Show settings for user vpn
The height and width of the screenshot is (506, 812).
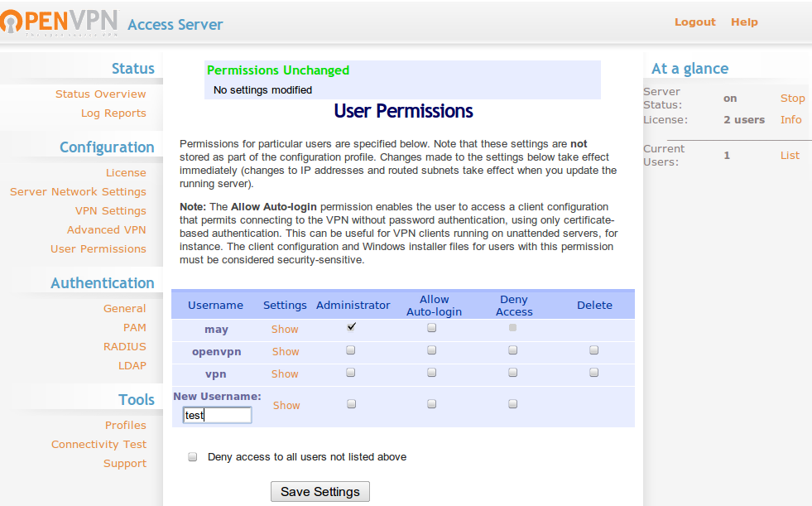click(x=285, y=374)
